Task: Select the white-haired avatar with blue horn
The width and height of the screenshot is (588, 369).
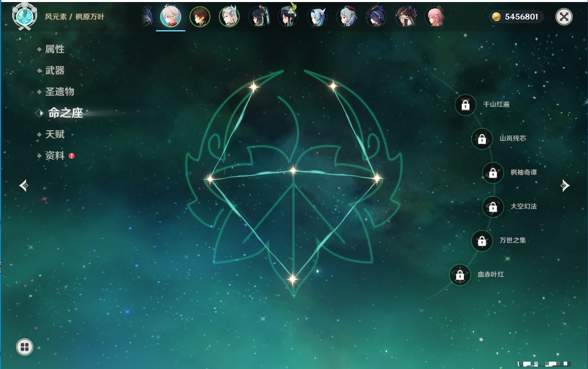Action: pos(229,17)
